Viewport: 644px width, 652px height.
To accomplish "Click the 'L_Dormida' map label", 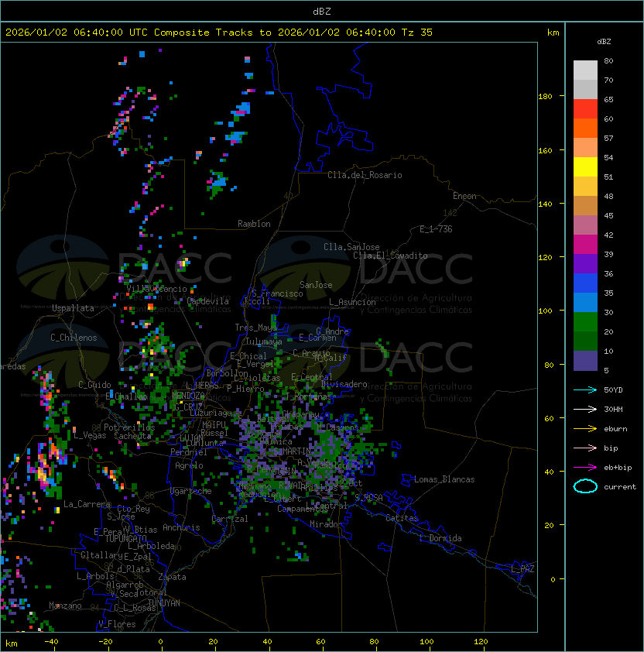I will 440,538.
